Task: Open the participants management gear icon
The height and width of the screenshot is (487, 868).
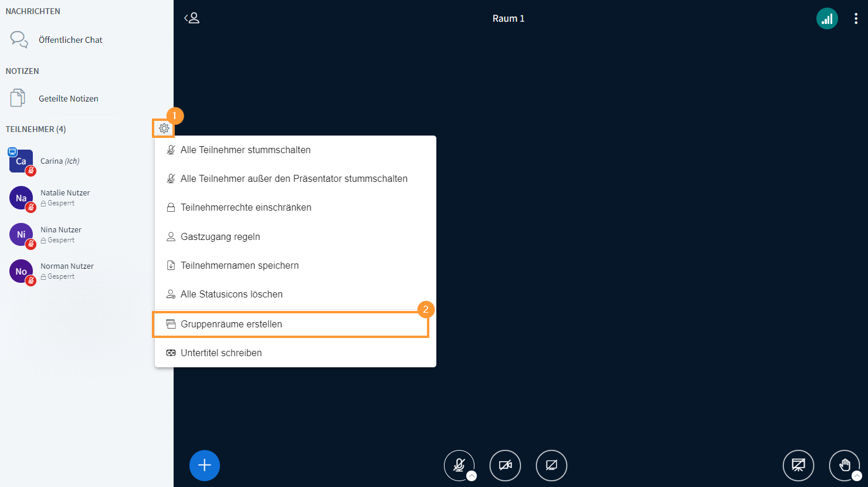Action: point(164,127)
